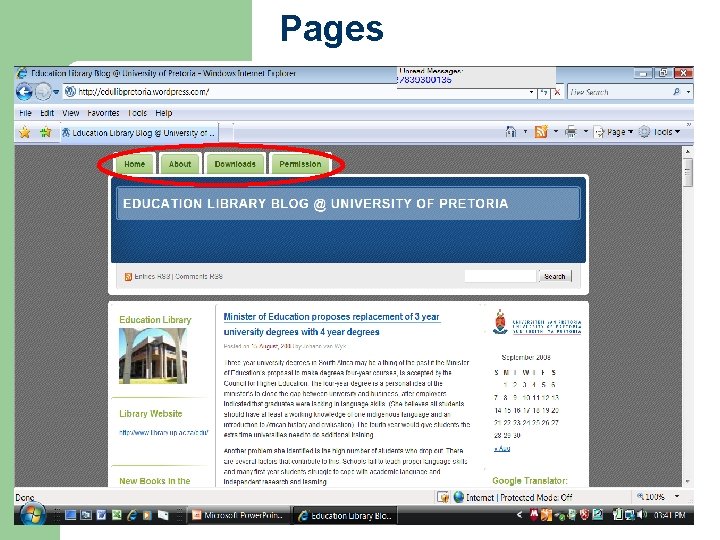720x540 pixels.
Task: Click the University of Pretoria logo
Action: pyautogui.click(x=537, y=322)
